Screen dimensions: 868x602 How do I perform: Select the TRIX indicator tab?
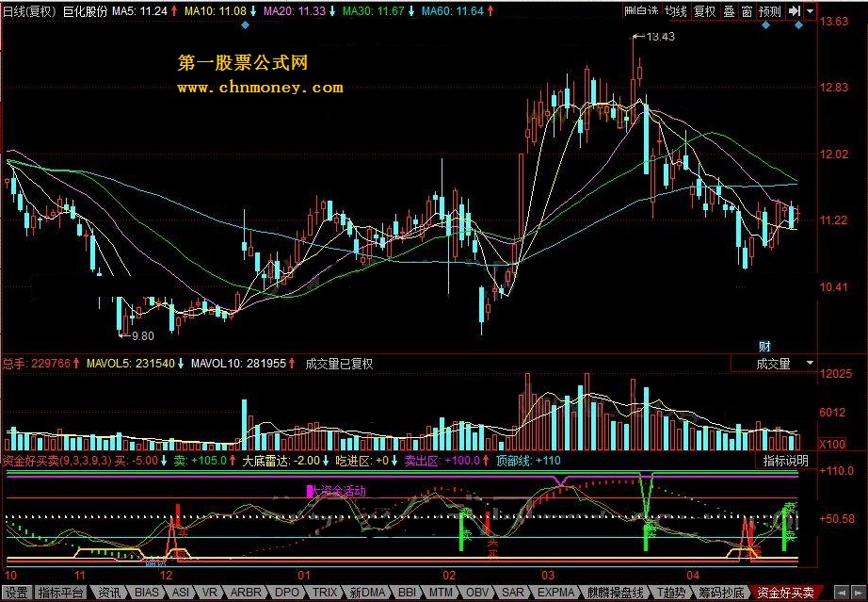[x=325, y=593]
